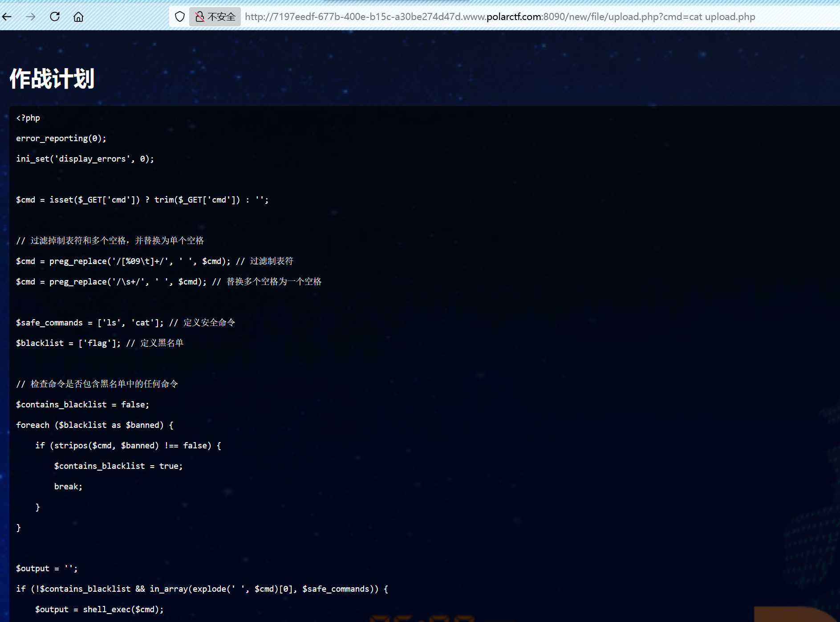The image size is (840, 622).
Task: Click the $safe_commands definition line
Action: (126, 323)
